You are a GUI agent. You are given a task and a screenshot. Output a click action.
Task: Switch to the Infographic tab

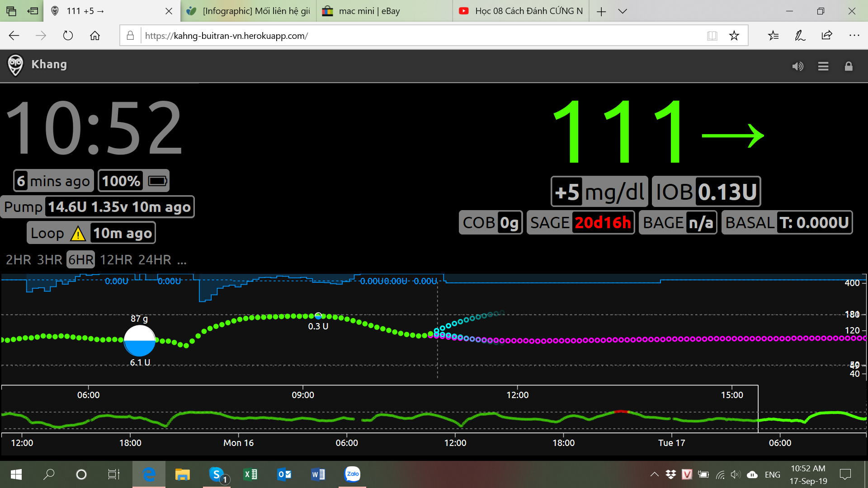tap(249, 11)
